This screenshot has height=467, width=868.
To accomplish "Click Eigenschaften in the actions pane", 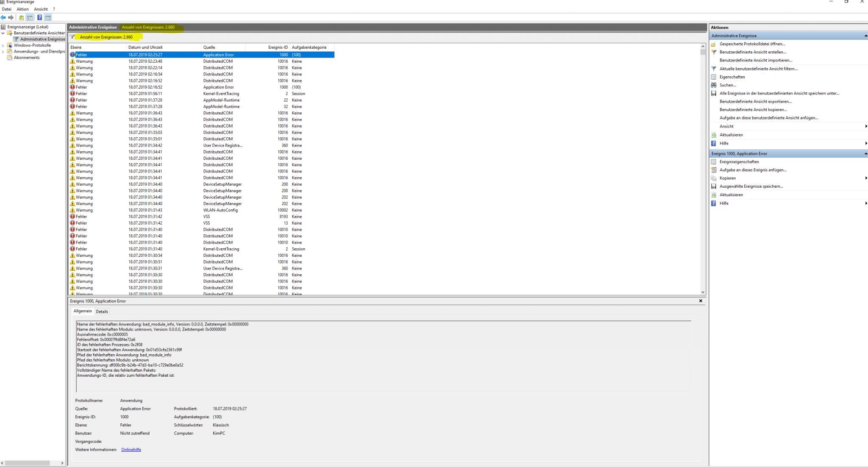I will tap(732, 77).
